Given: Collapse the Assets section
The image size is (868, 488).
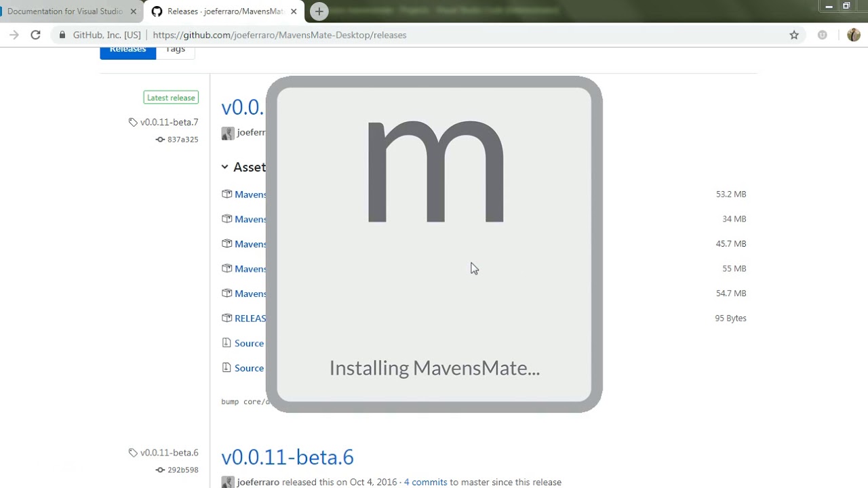Looking at the screenshot, I should pyautogui.click(x=243, y=167).
